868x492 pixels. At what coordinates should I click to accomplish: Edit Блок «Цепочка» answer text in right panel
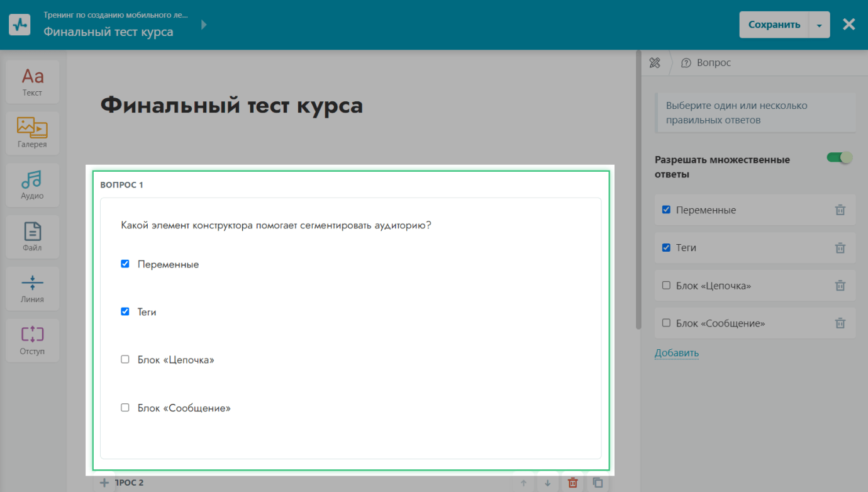(x=713, y=286)
